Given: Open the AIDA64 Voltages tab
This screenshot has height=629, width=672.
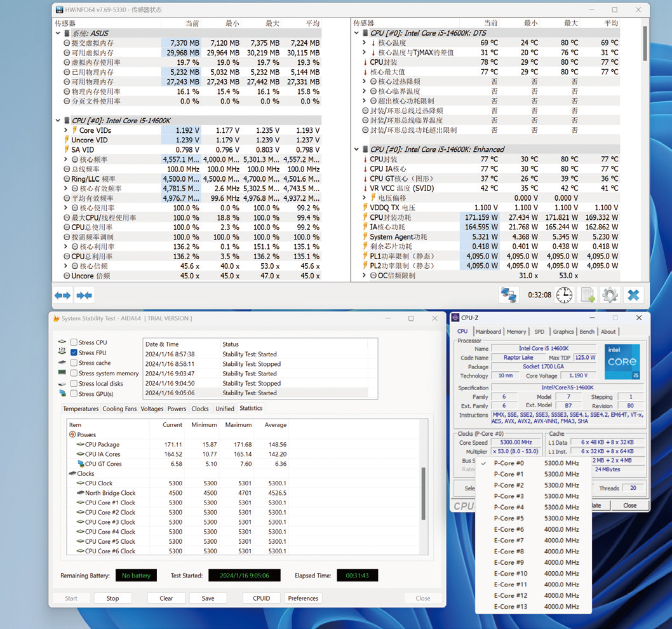Looking at the screenshot, I should (152, 409).
